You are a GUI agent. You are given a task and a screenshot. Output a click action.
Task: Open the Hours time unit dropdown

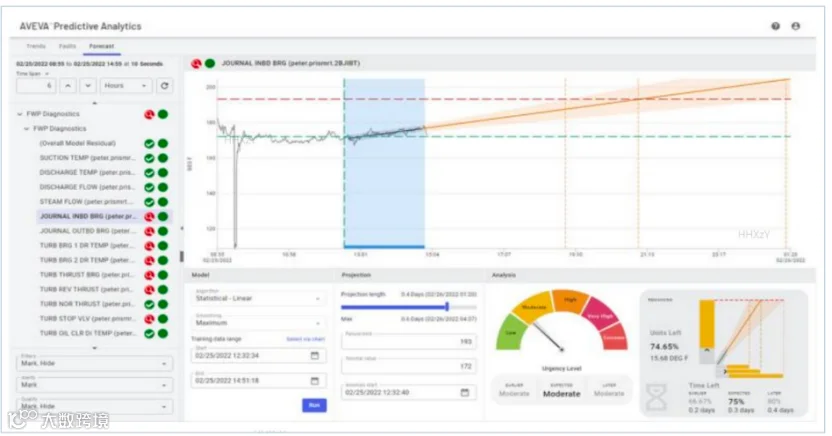pos(126,85)
